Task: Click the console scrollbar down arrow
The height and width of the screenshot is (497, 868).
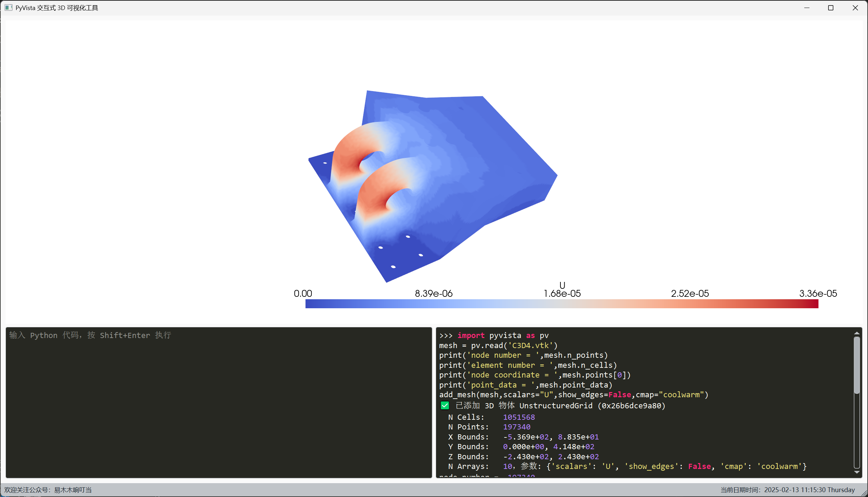Action: (x=857, y=472)
